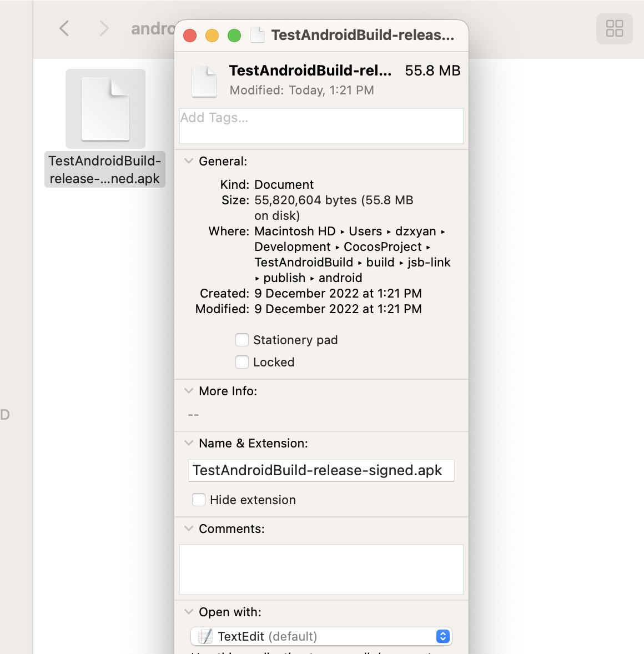Select the TestAndroidBuild-release-...ned.apk file name label
Image resolution: width=644 pixels, height=654 pixels.
point(105,169)
